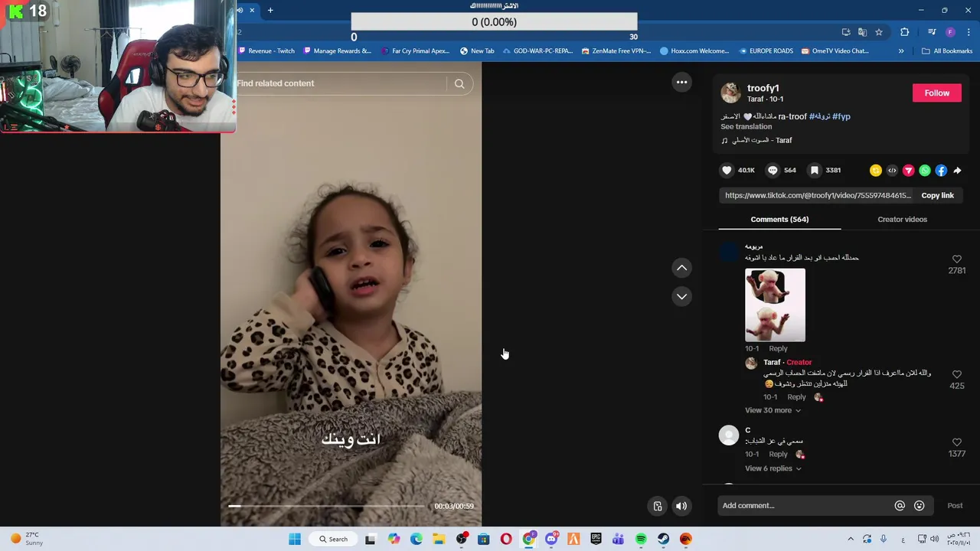The image size is (980, 551).
Task: Open the three-dots video options menu
Action: point(681,82)
